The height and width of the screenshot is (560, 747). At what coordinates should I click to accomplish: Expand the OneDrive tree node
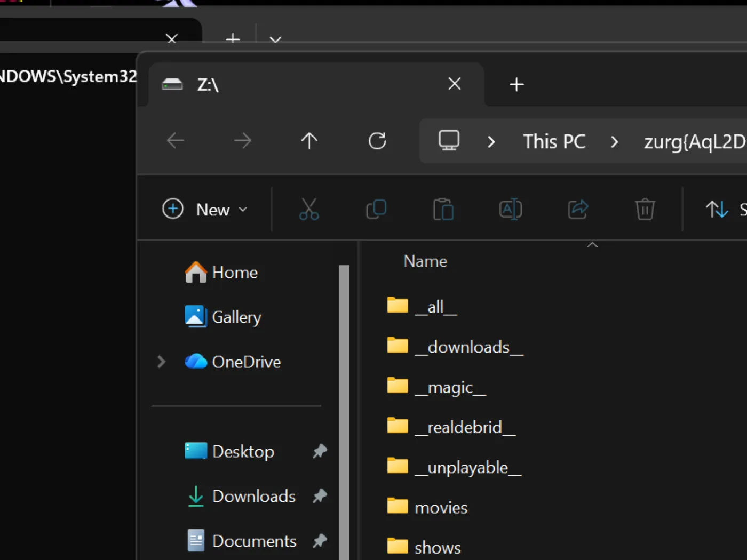click(x=161, y=362)
